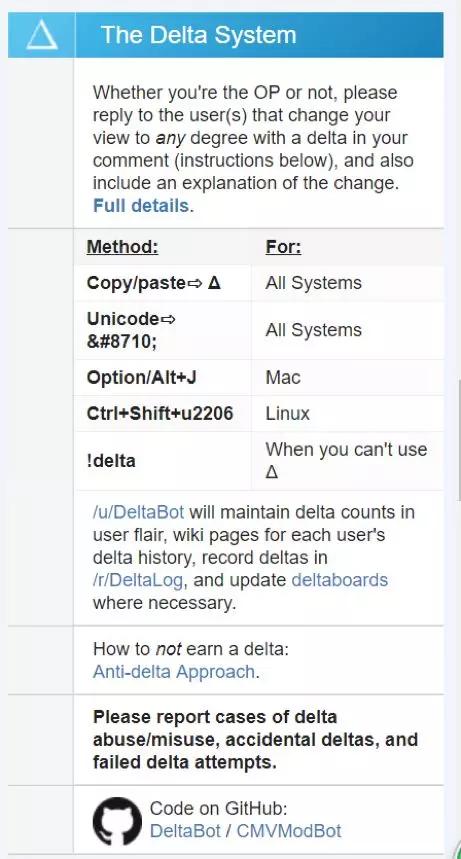This screenshot has width=461, height=859.
Task: Select the Unicode &#8710; method cell
Action: coord(162,330)
